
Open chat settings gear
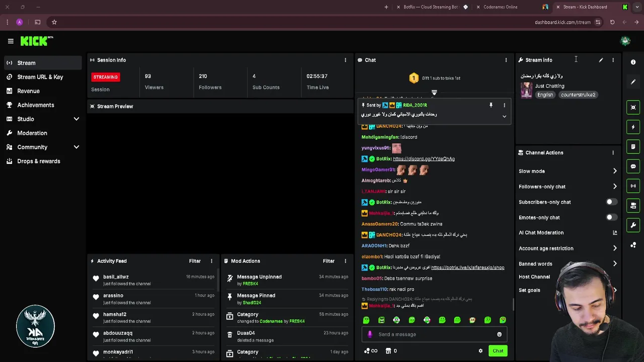480,351
